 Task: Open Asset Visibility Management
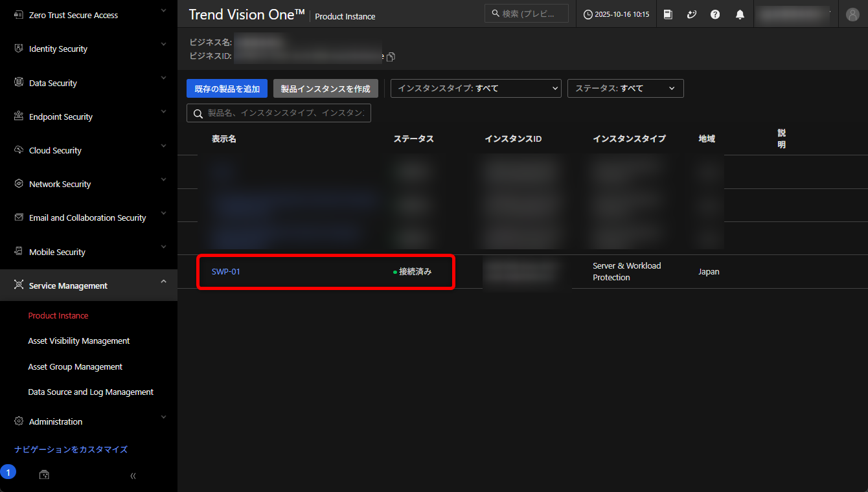79,341
